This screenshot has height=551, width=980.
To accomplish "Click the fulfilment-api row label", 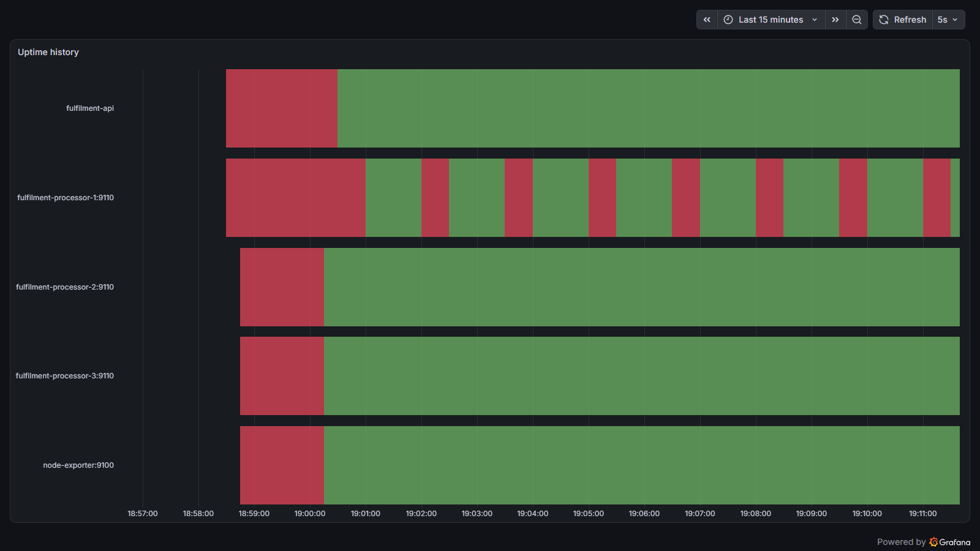I will 90,108.
